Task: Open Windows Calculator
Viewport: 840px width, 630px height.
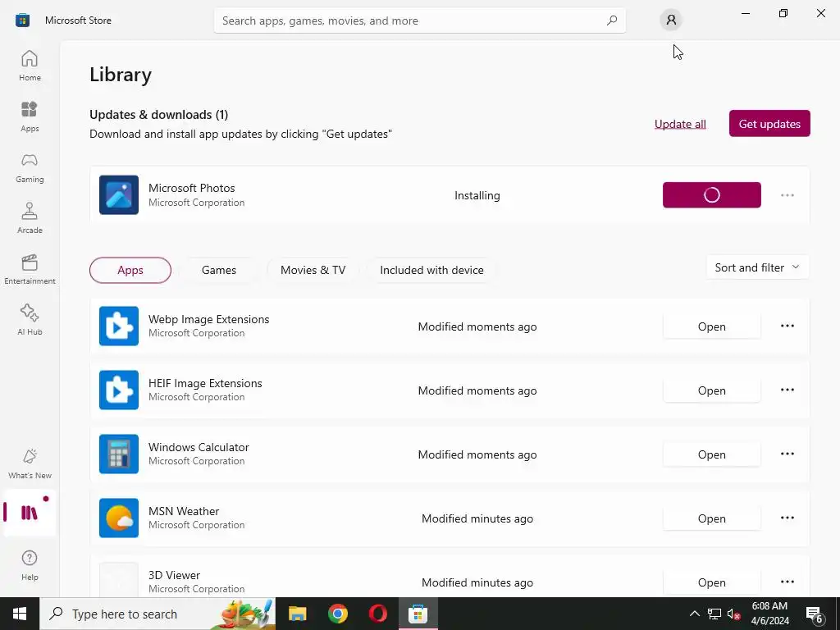Action: click(711, 454)
